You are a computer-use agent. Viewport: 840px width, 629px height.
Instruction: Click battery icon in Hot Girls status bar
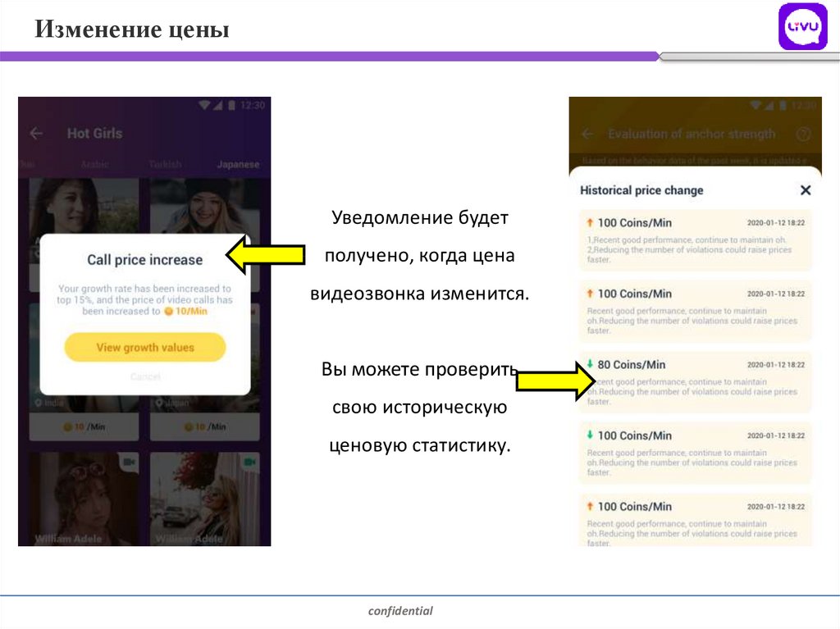tap(232, 105)
